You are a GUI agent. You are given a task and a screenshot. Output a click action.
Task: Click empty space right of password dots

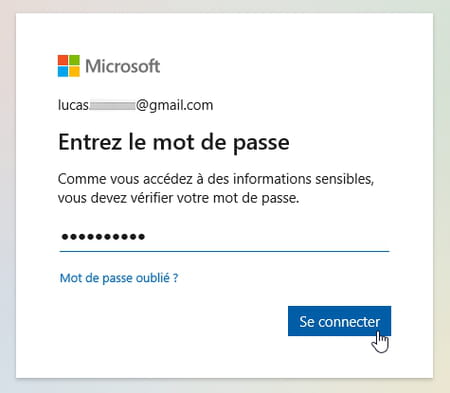point(267,237)
